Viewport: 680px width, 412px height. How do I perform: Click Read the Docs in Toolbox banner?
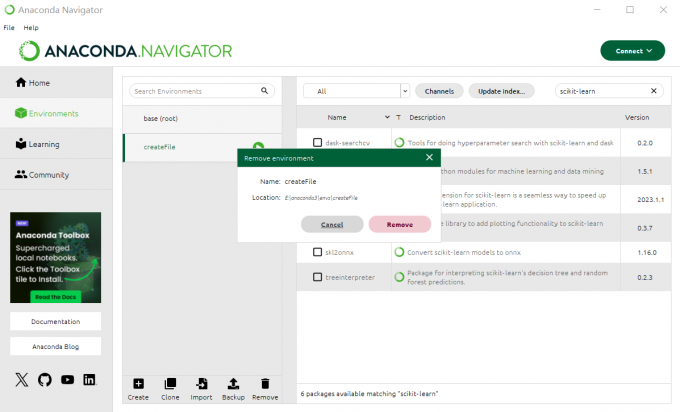pyautogui.click(x=56, y=297)
